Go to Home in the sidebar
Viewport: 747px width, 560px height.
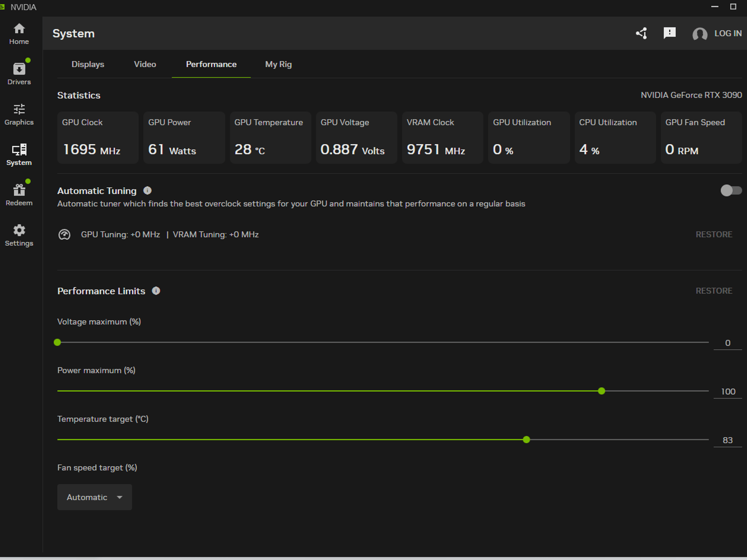point(19,34)
